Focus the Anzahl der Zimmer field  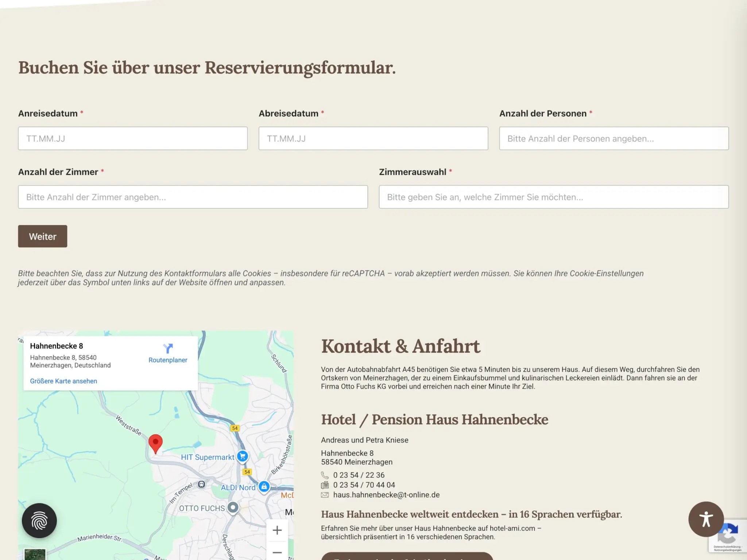coord(193,197)
